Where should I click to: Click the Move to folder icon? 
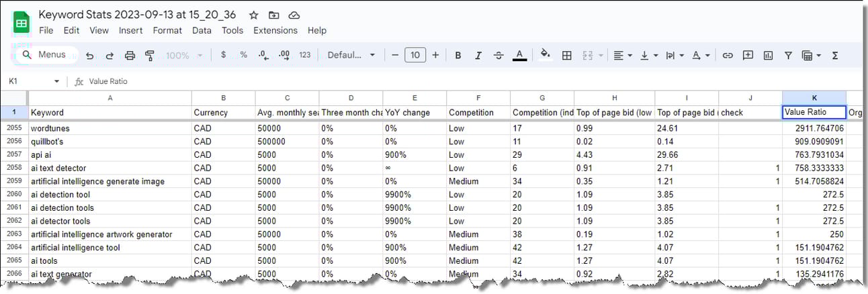[273, 15]
